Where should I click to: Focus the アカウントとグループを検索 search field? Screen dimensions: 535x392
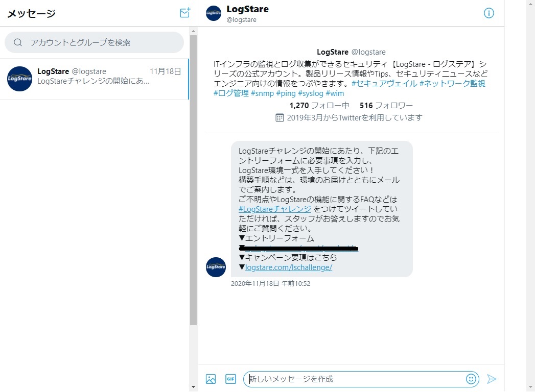pos(94,42)
